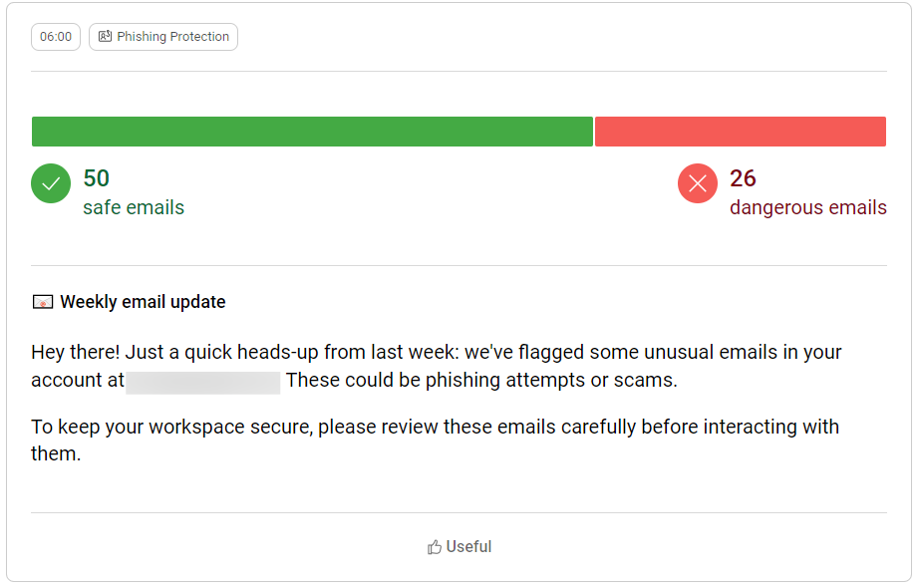Click the red X dangerous emails icon
Image resolution: width=921 pixels, height=588 pixels.
(698, 183)
